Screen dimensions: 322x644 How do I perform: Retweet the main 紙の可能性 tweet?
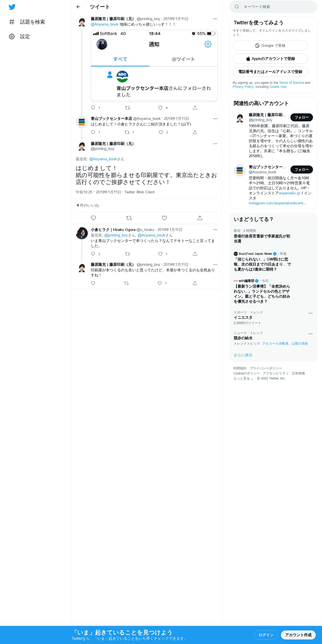click(x=129, y=218)
